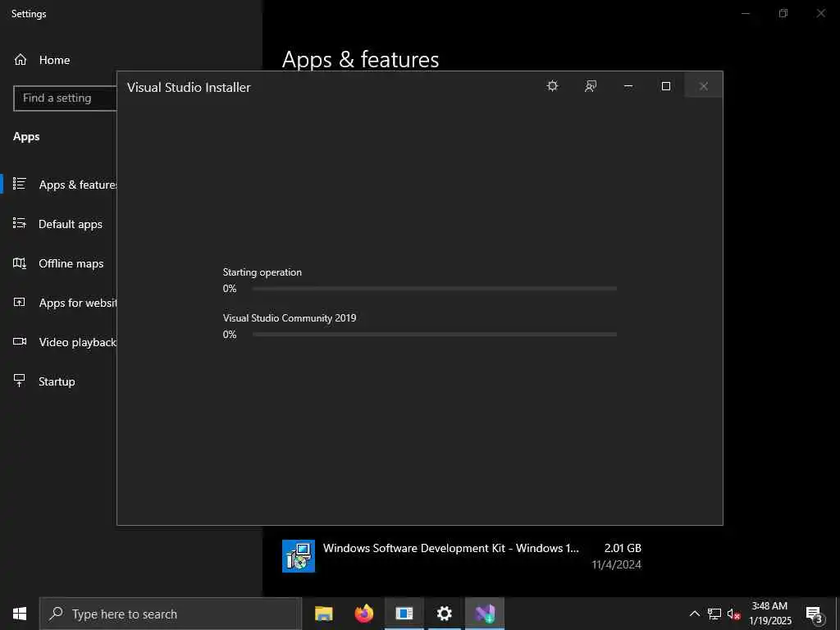Viewport: 840px width, 630px height.
Task: Click the Apps & features list icon
Action: pos(20,184)
